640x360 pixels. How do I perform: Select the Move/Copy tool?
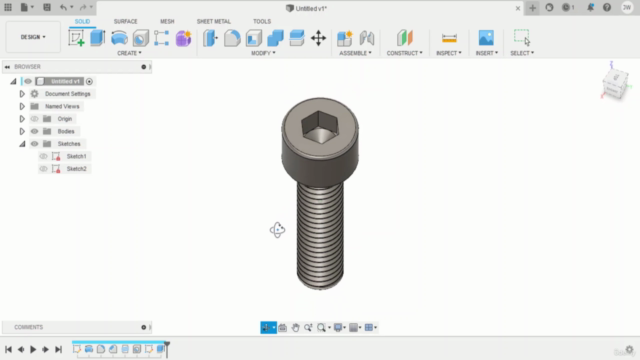tap(318, 38)
